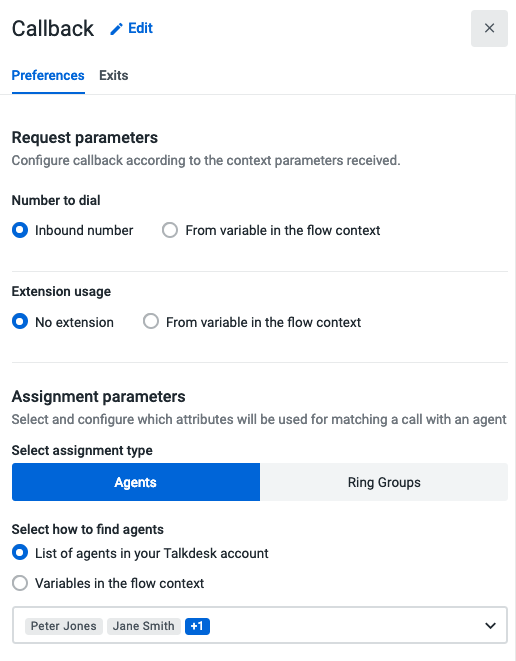Click the Edit link next to the title
This screenshot has width=516, height=661.
pos(140,28)
